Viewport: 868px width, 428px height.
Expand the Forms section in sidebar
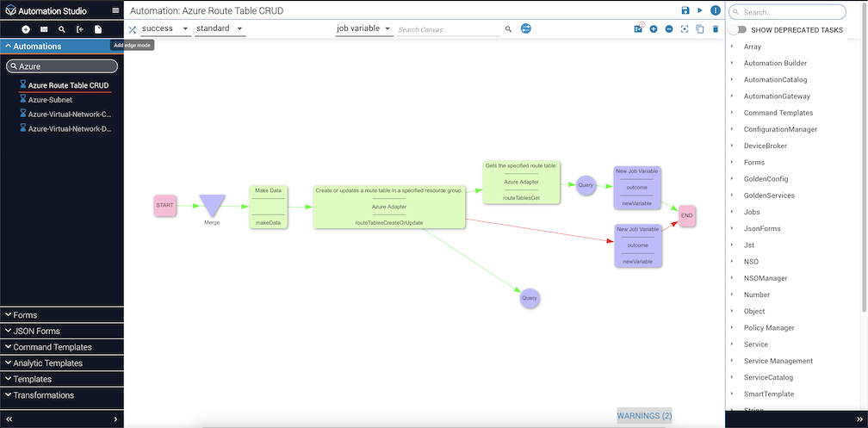(x=62, y=314)
